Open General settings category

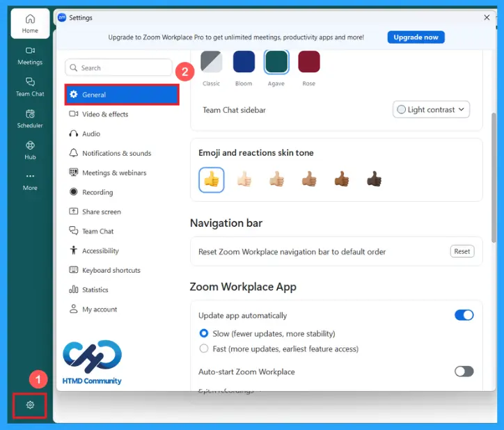tap(122, 95)
